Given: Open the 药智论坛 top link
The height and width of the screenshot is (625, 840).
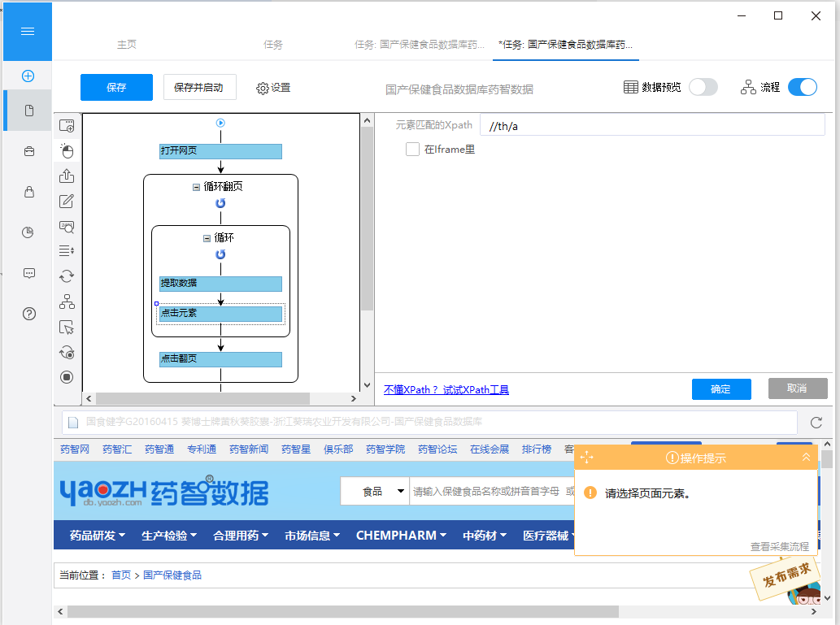Looking at the screenshot, I should (x=437, y=449).
